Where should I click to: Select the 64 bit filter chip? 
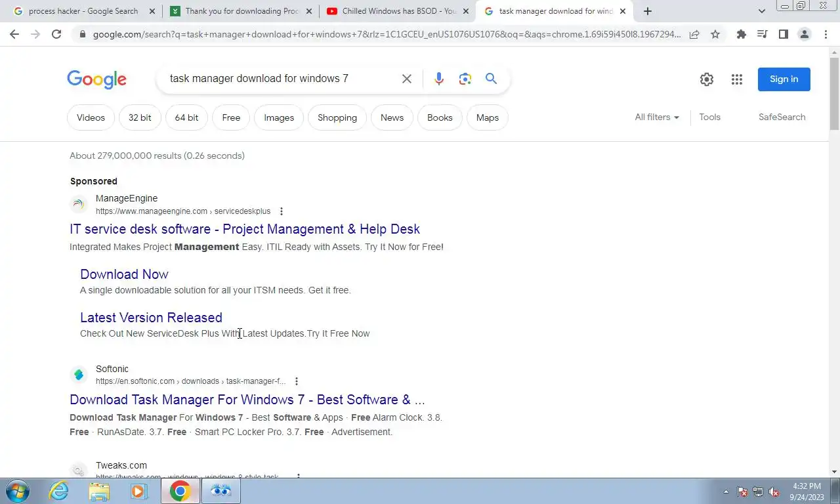click(x=186, y=117)
